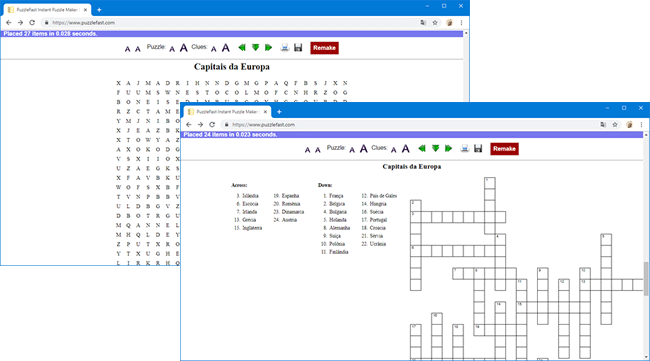650x361 pixels.
Task: Click the printer icon in the word search window
Action: (x=285, y=48)
